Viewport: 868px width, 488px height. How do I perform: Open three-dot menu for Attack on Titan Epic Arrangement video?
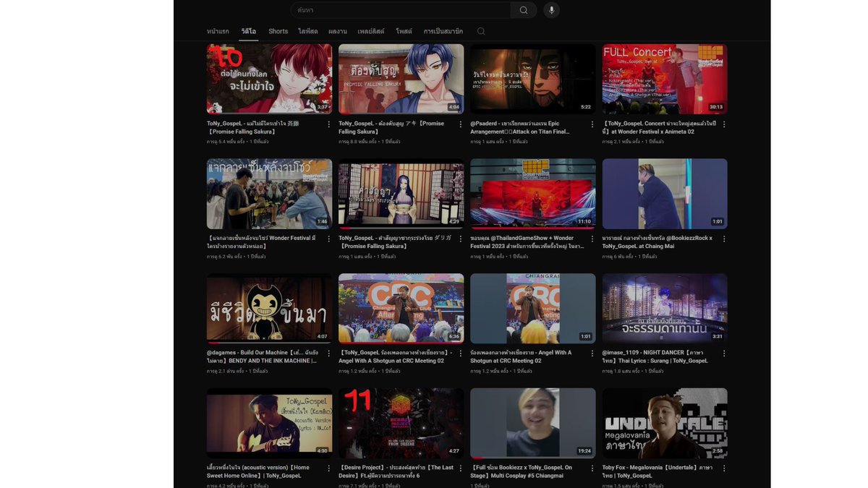click(592, 124)
